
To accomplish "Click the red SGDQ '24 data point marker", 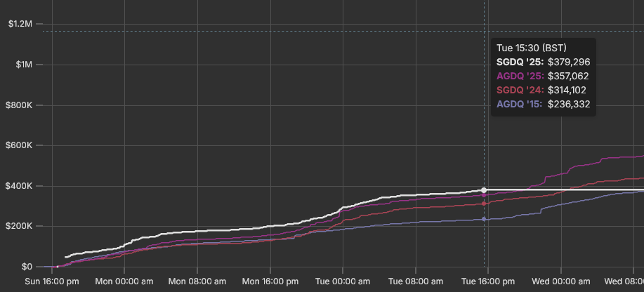I will pos(484,204).
